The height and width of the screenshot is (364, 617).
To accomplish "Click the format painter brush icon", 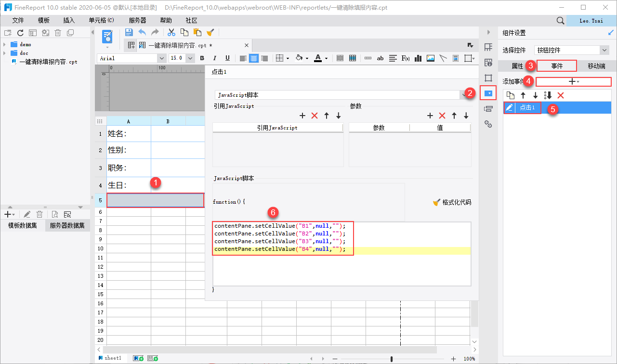I will [210, 32].
